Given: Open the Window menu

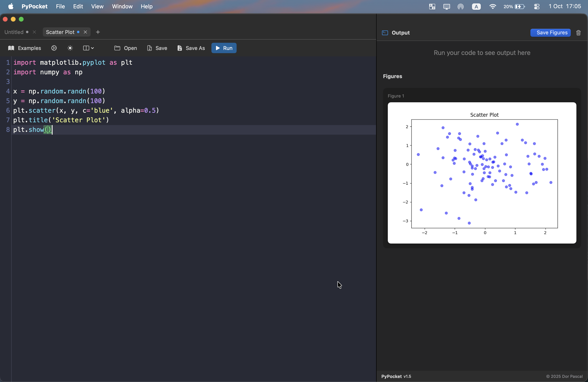Looking at the screenshot, I should tap(122, 6).
